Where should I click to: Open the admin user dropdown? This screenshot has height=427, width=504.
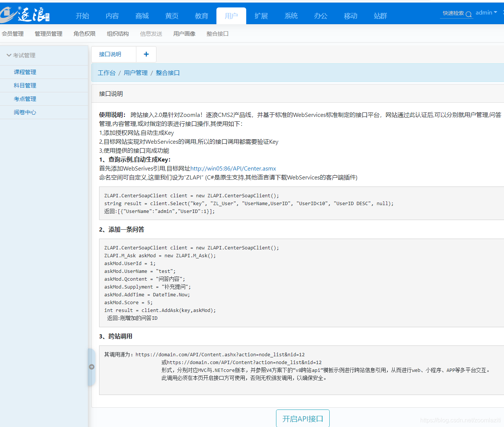(x=486, y=13)
